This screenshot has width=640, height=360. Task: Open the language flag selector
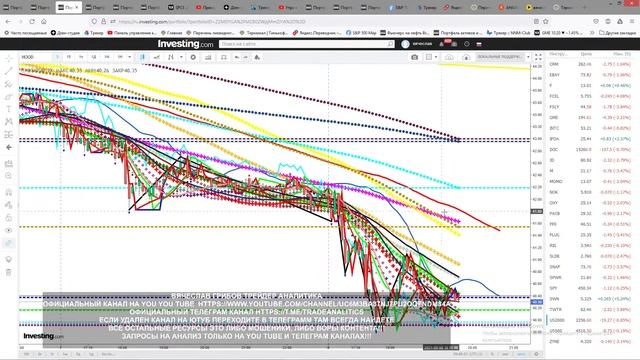coord(479,44)
